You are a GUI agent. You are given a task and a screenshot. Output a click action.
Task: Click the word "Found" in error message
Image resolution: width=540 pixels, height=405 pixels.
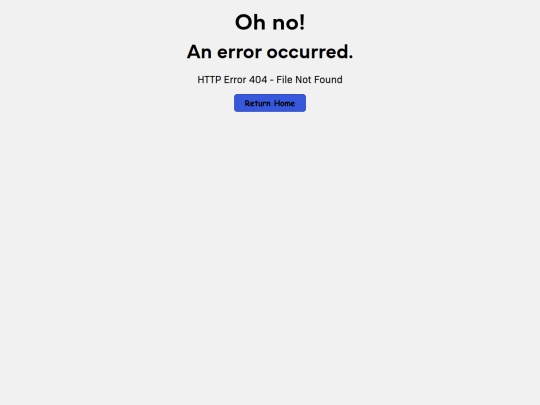tap(328, 80)
